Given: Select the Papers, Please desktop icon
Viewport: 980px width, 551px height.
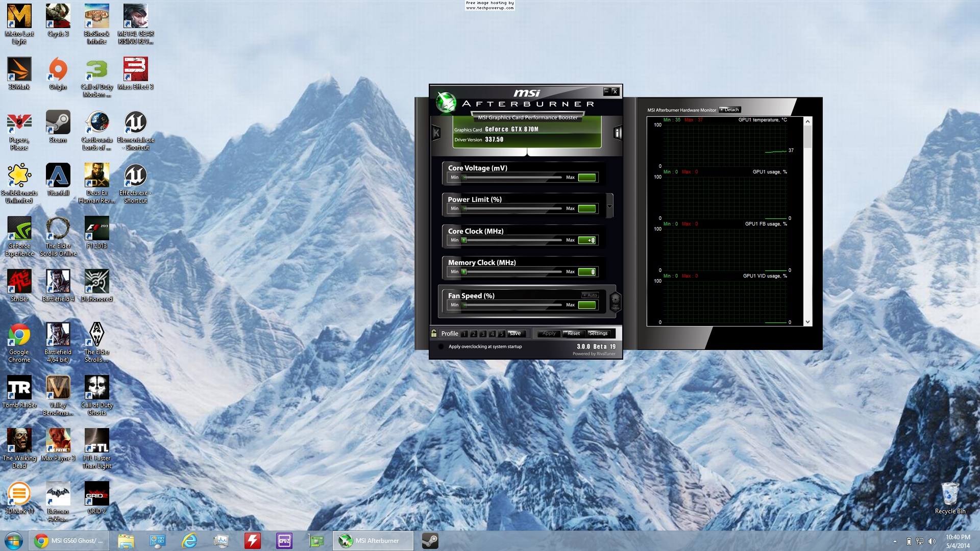Looking at the screenshot, I should pos(19,130).
